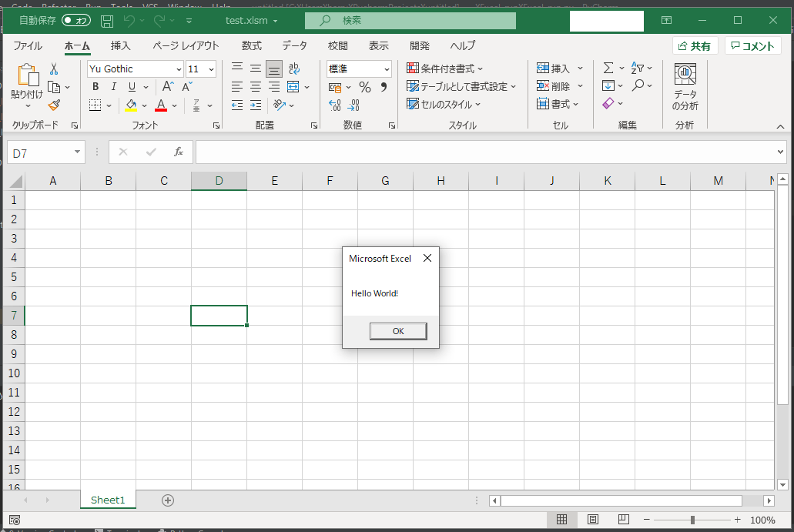Click the save floppy disk icon
This screenshot has height=532, width=794.
tap(107, 21)
